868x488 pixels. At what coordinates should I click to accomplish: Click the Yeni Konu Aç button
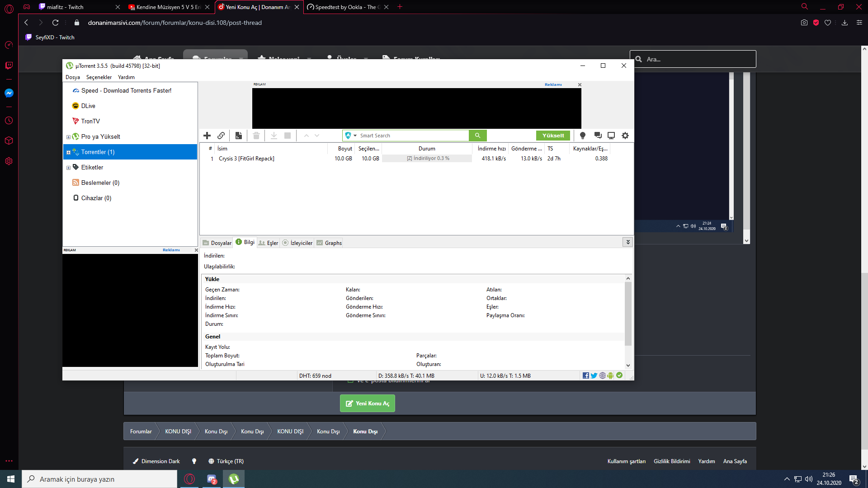coord(368,403)
